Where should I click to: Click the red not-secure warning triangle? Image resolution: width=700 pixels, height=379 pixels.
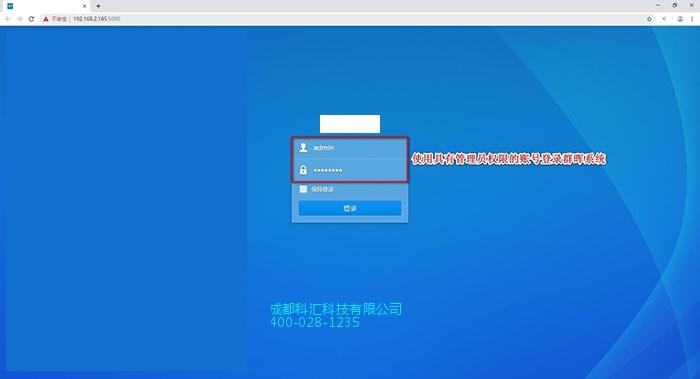tap(46, 19)
